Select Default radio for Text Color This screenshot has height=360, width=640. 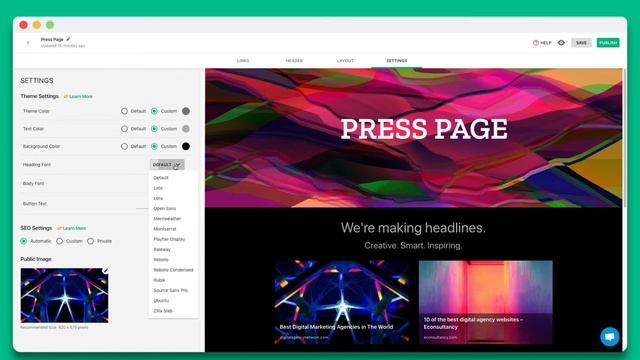(124, 129)
